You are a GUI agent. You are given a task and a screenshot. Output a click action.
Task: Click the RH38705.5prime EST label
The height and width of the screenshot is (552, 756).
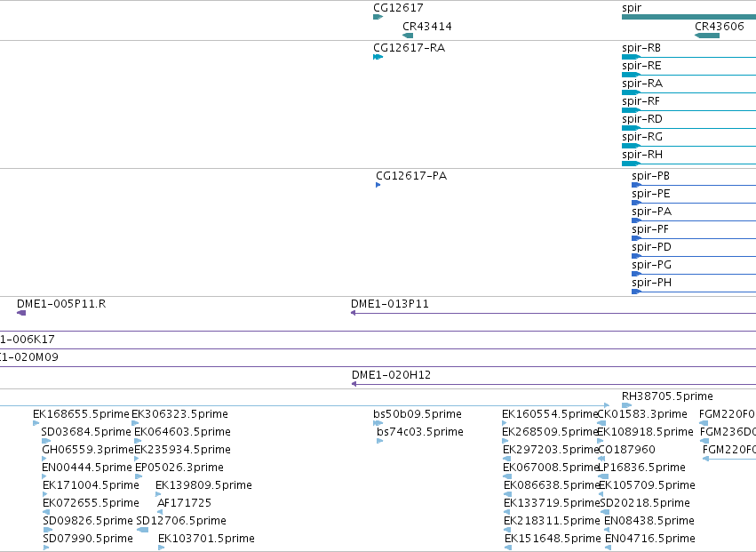pyautogui.click(x=667, y=396)
